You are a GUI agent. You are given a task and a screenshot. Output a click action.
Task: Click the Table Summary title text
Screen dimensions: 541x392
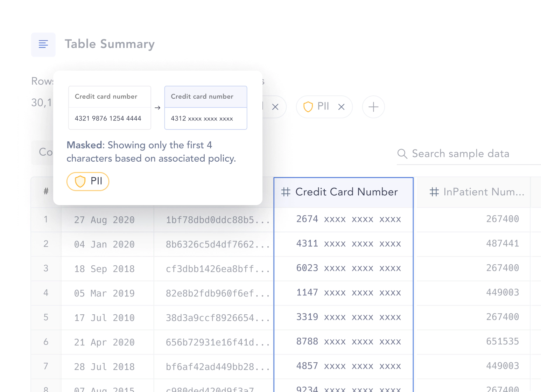point(110,44)
